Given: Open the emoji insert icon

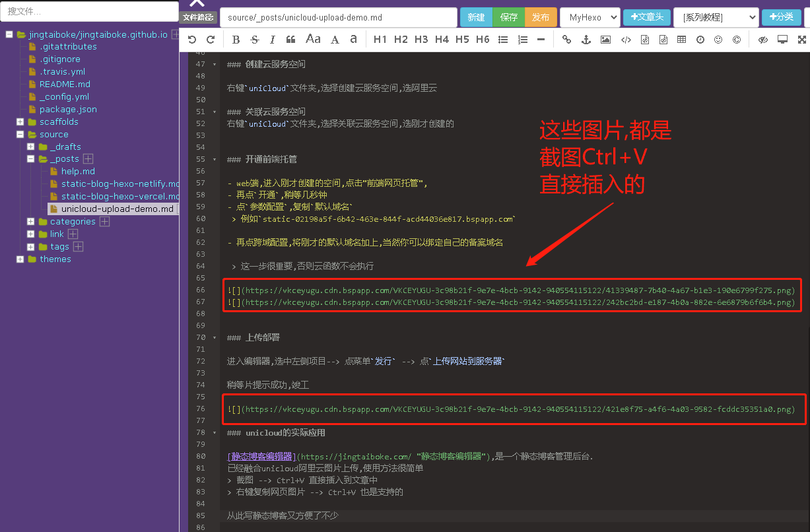Looking at the screenshot, I should [x=718, y=40].
